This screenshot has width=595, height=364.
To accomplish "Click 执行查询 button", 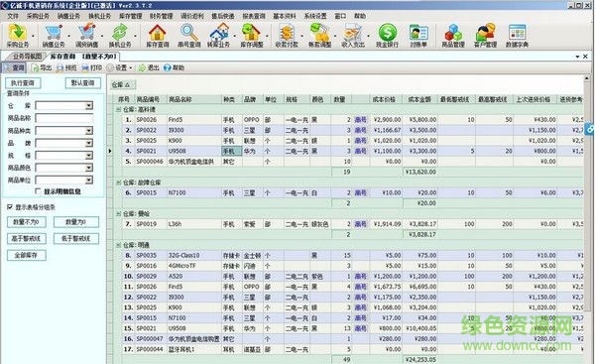I will [23, 82].
